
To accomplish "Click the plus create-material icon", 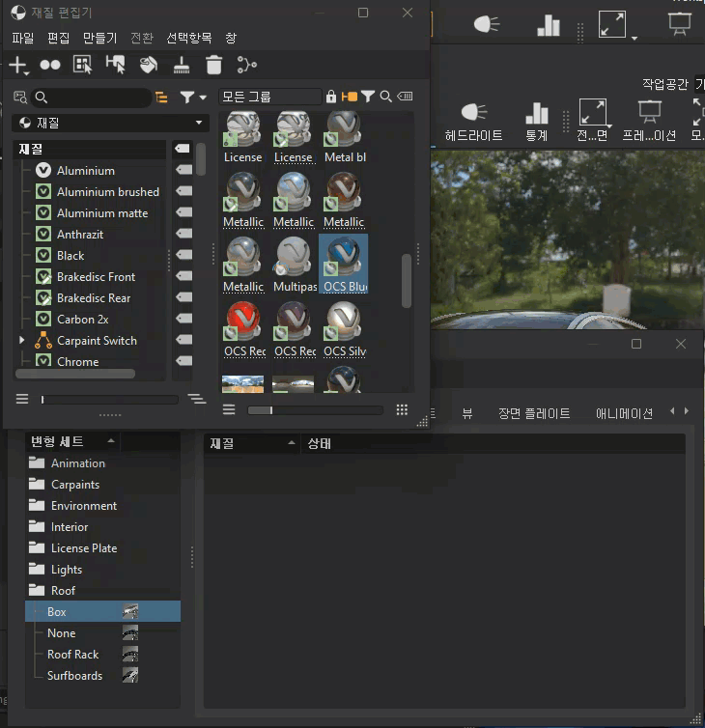I will pyautogui.click(x=18, y=66).
